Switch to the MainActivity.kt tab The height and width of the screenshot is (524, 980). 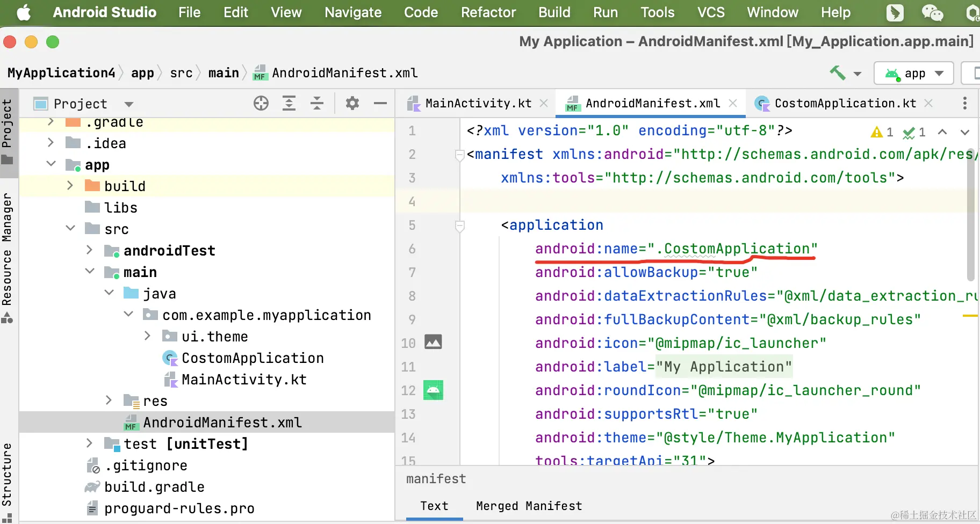(x=478, y=103)
